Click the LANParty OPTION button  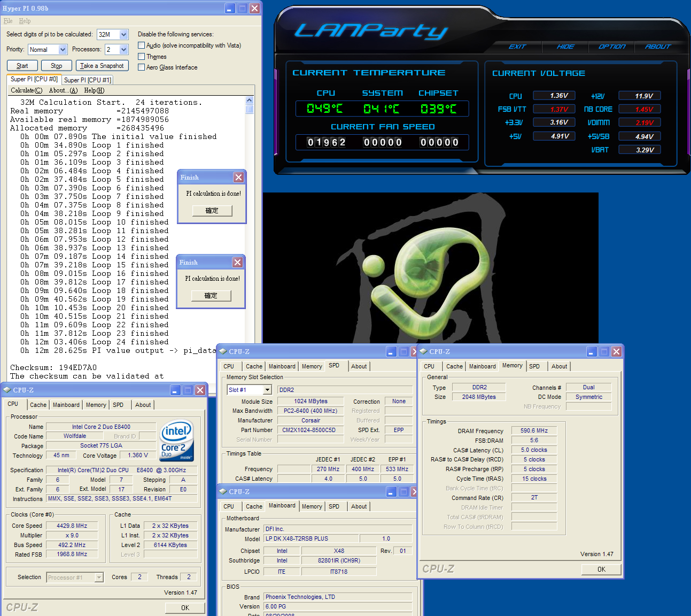coord(611,47)
